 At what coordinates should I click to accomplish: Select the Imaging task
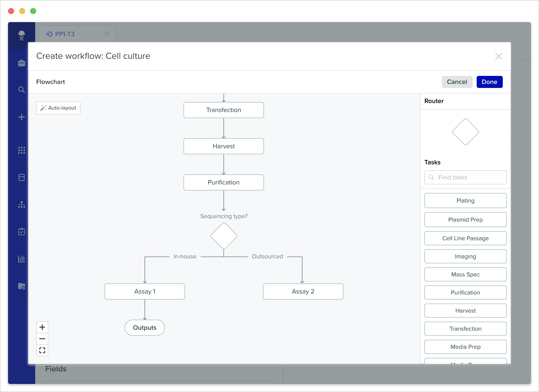tap(466, 256)
